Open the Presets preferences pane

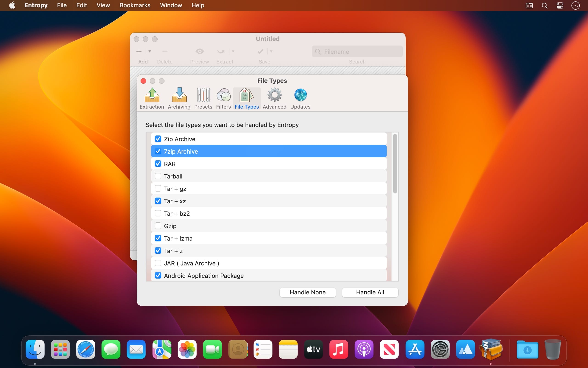[x=203, y=99]
